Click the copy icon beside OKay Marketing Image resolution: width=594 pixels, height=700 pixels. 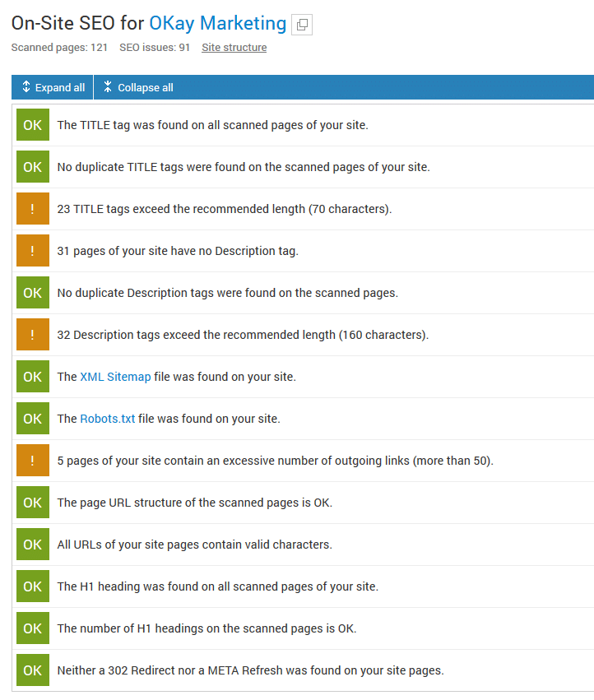tap(302, 25)
